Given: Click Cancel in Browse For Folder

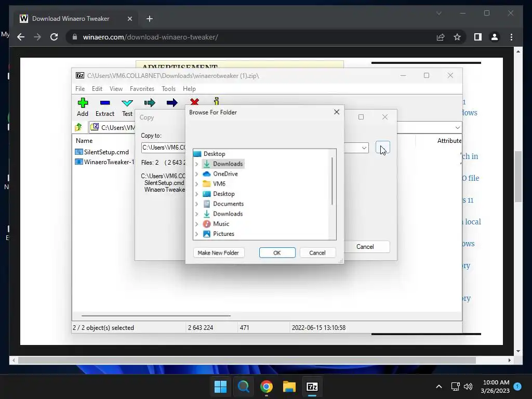Looking at the screenshot, I should (317, 253).
